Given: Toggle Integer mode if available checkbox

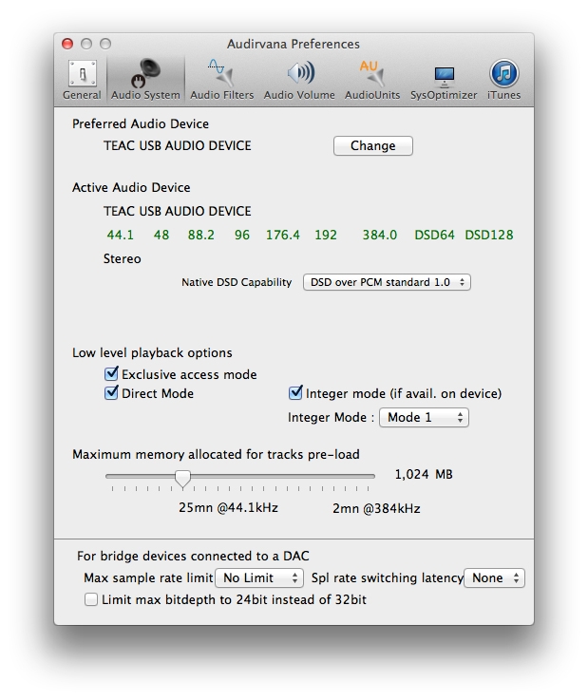Looking at the screenshot, I should pos(295,393).
